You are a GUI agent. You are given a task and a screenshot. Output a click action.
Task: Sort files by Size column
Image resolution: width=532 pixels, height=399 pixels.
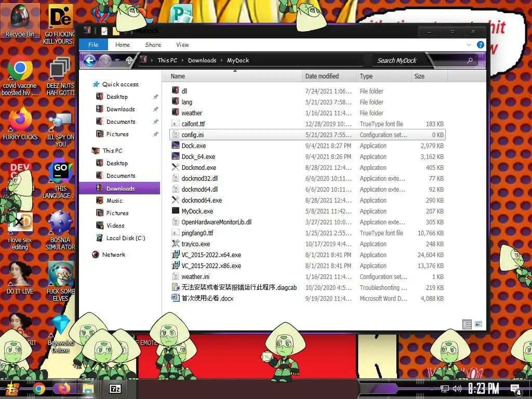coord(429,76)
